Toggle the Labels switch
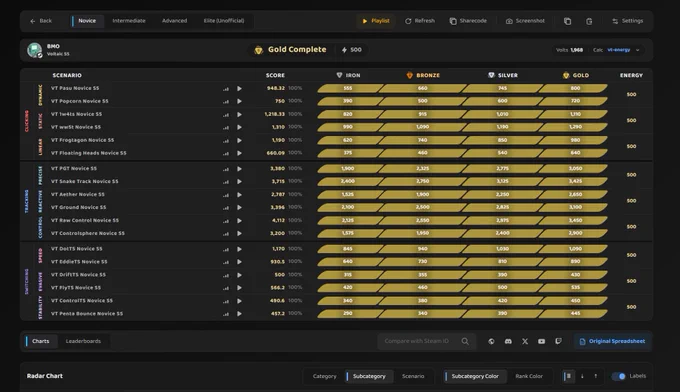This screenshot has height=392, width=680. [619, 376]
